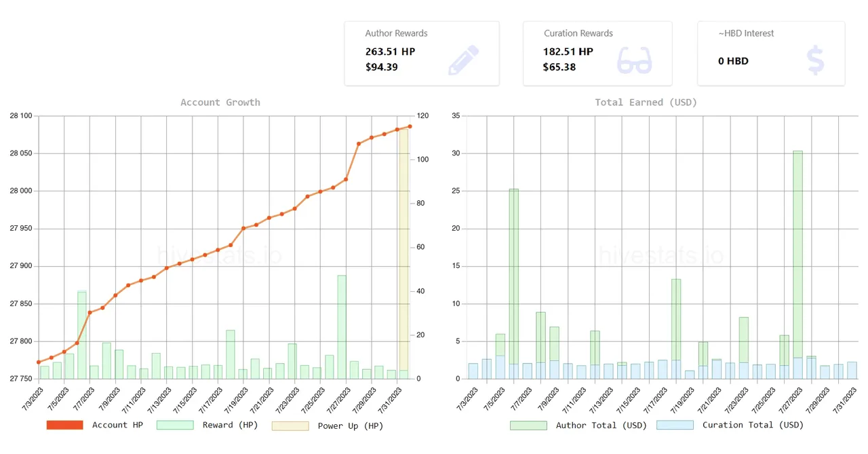This screenshot has width=868, height=454.
Task: Click the $65.38 amount
Action: click(559, 67)
